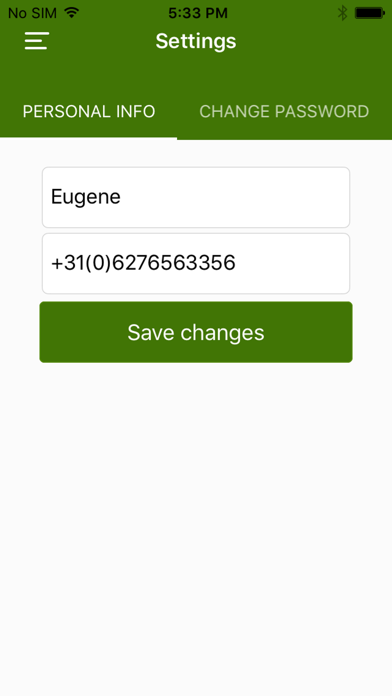Screen dimensions: 392x696
Task: Tap the battery level indicator icon
Action: tap(370, 13)
